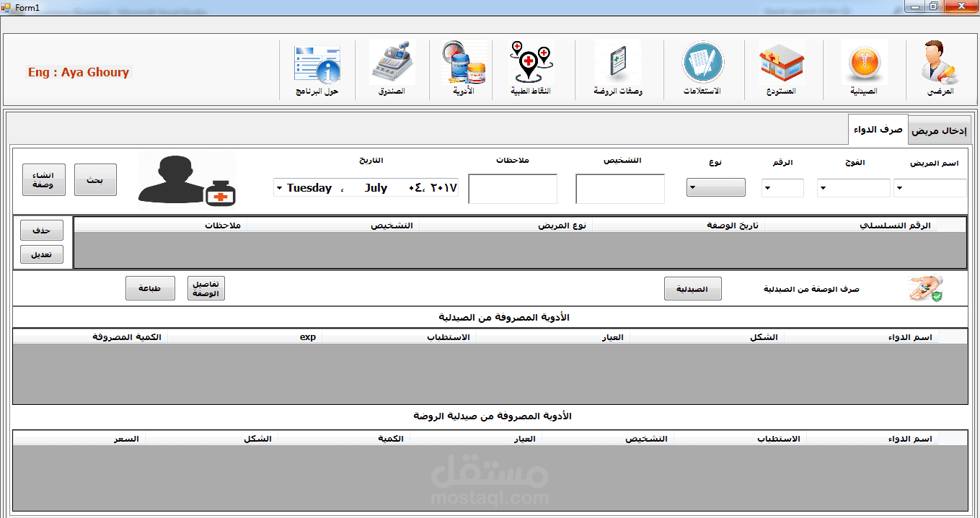Viewport: 980px width, 518px height.
Task: Switch to the صرف الدواء tab
Action: (x=878, y=130)
